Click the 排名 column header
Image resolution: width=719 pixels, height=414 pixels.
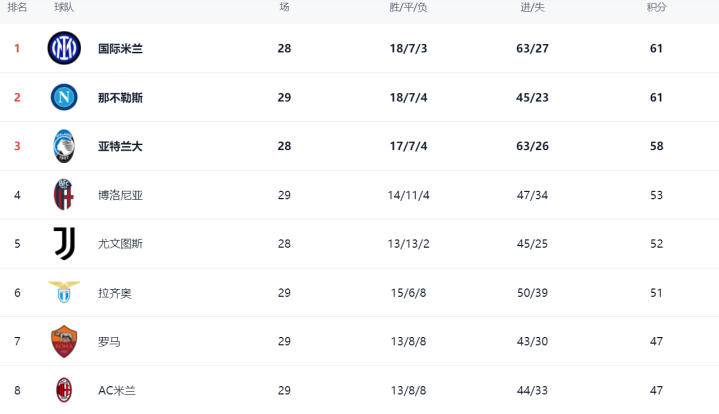point(17,7)
